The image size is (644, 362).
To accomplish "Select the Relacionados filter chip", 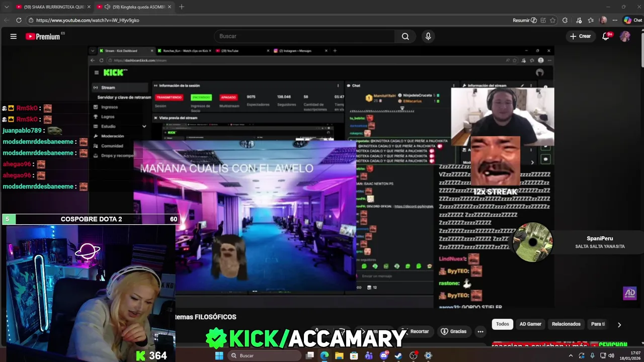I will click(x=566, y=324).
